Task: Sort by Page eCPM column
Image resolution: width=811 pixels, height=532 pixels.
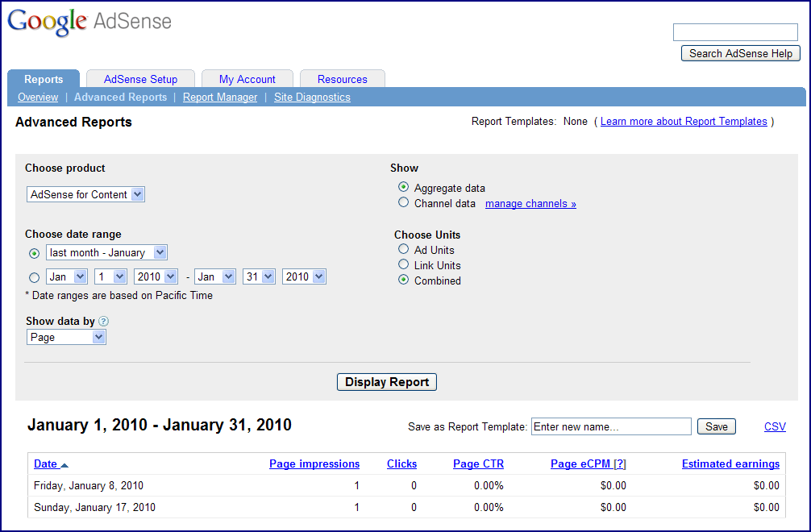Action: click(x=580, y=463)
